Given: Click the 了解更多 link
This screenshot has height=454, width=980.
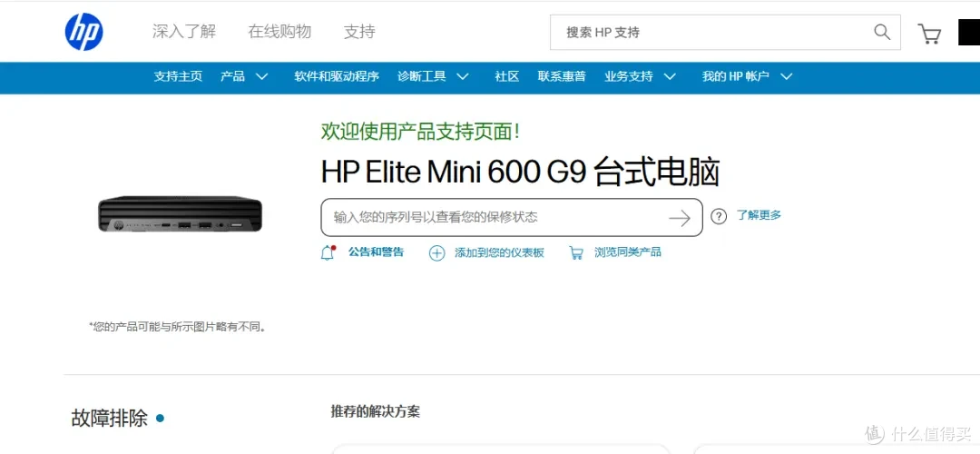Looking at the screenshot, I should 759,215.
